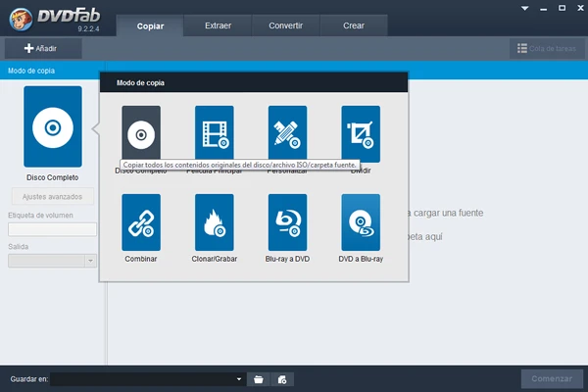Click the Etiqueta de volumen input field

click(53, 229)
